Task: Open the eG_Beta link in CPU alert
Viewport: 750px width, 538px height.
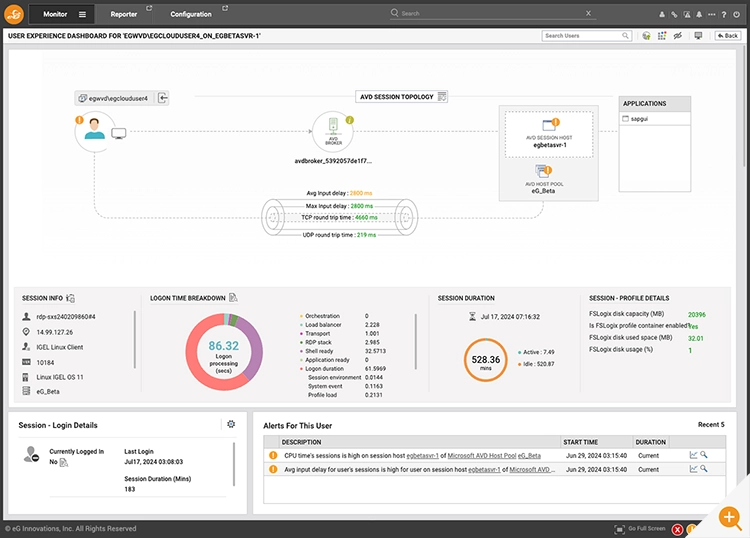Action: coord(529,456)
